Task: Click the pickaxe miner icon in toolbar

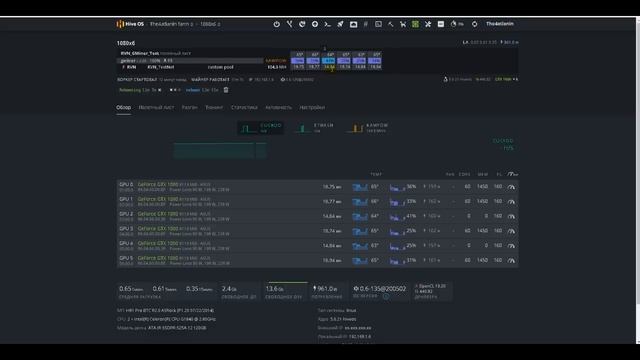Action: coord(391,24)
